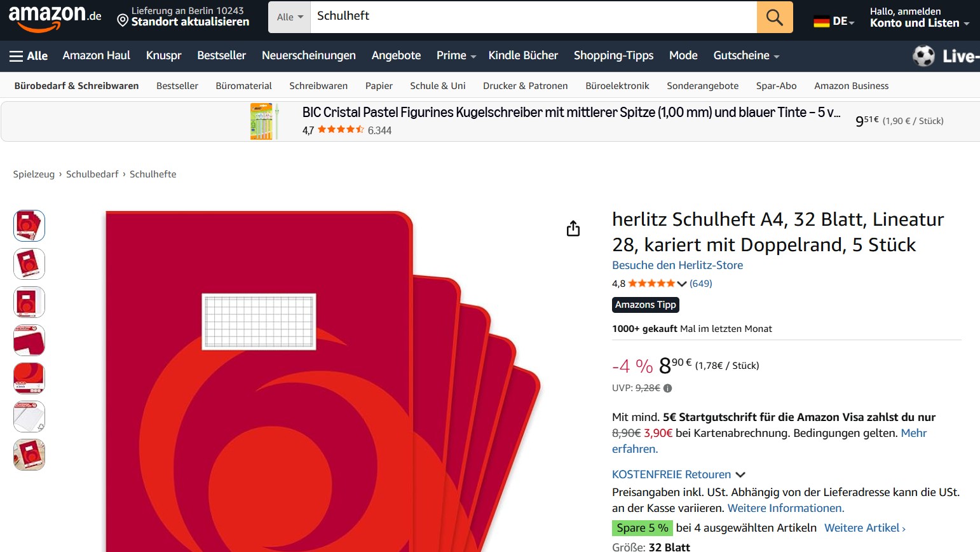
Task: Click the Amazon.de logo
Action: coord(55,18)
